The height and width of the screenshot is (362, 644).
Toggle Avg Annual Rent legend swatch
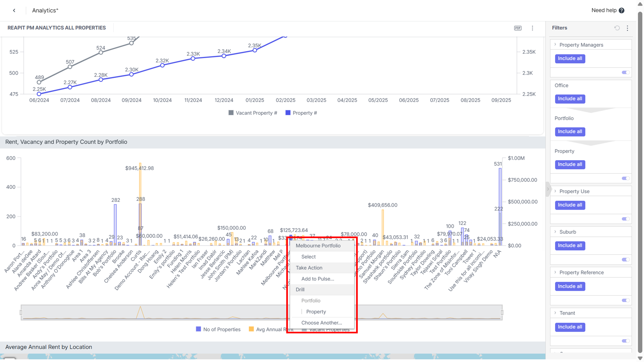coord(251,329)
